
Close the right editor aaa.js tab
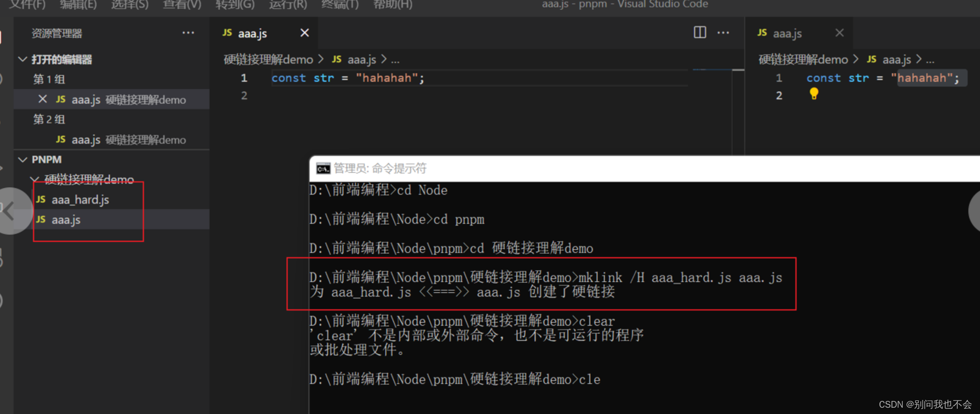839,33
